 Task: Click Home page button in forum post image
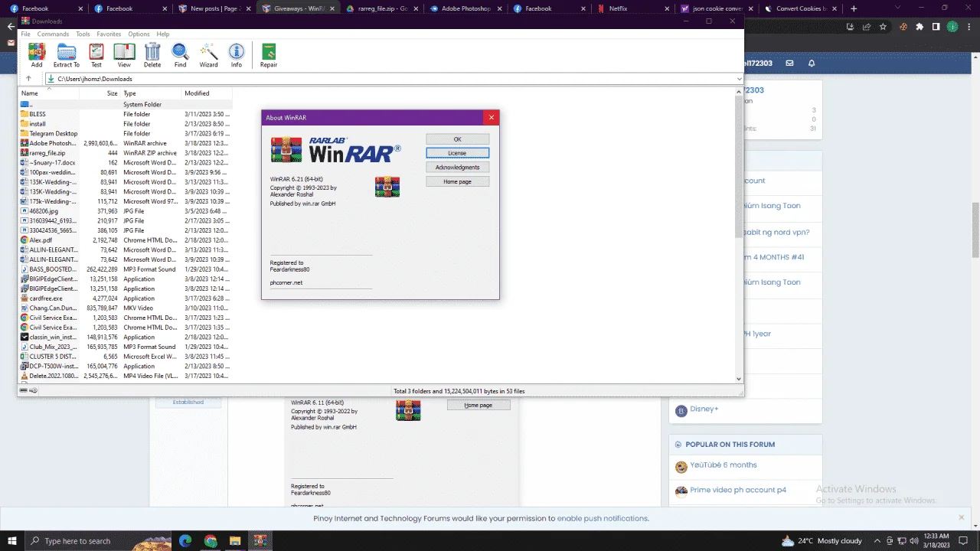pyautogui.click(x=479, y=405)
